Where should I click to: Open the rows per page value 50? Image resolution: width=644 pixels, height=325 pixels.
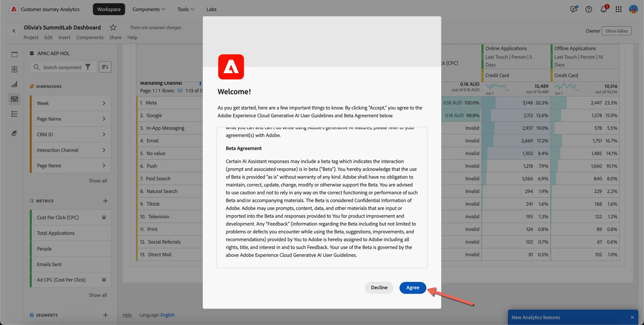pyautogui.click(x=180, y=90)
